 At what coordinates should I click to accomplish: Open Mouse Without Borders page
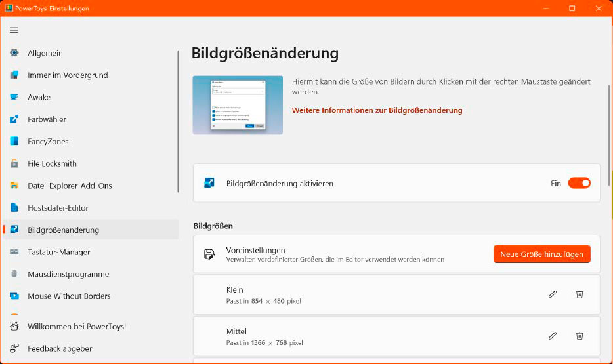coord(91,296)
